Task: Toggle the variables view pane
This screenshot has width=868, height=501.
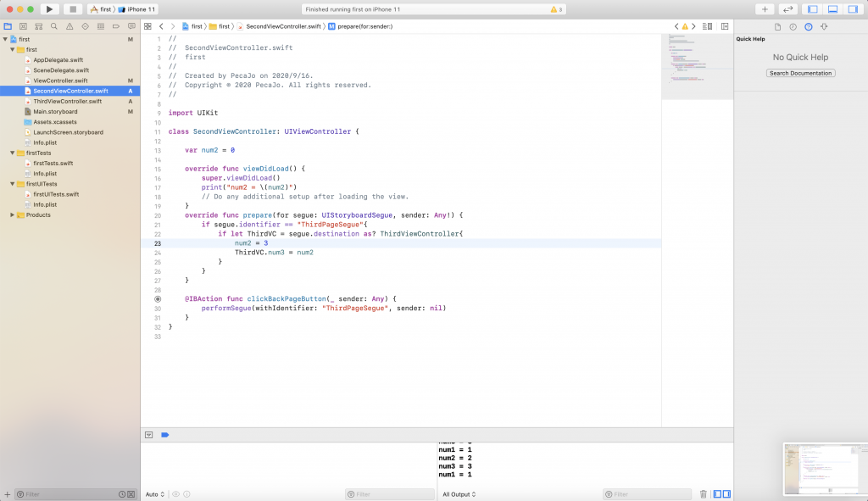Action: pos(717,494)
